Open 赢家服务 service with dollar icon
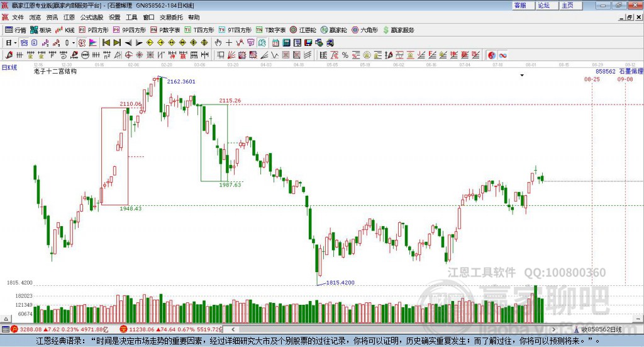The height and width of the screenshot is (347, 644). [x=398, y=30]
